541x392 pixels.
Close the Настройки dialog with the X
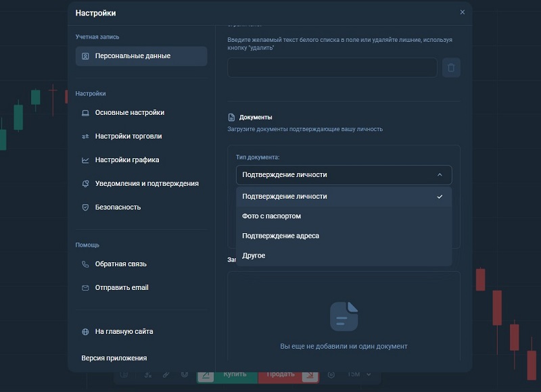click(463, 12)
